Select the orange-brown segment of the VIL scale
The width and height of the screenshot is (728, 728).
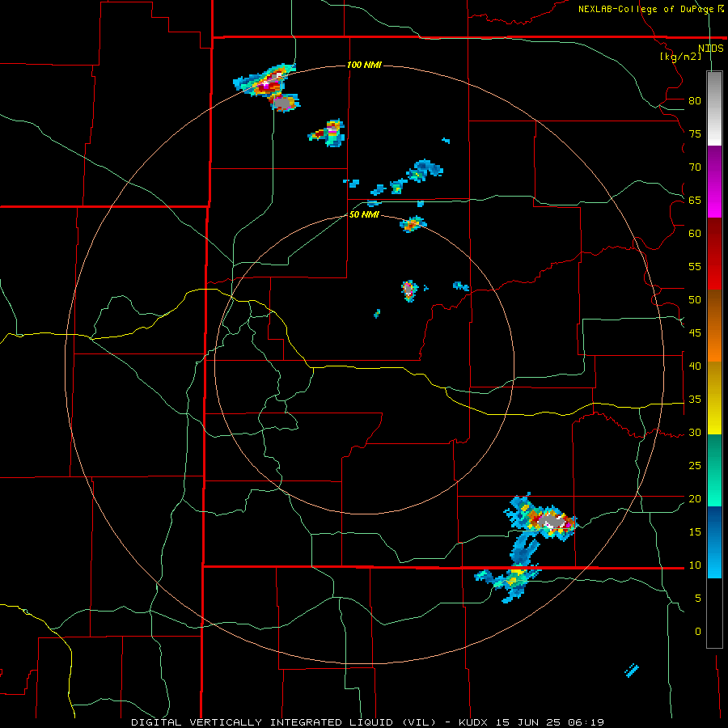pyautogui.click(x=714, y=326)
